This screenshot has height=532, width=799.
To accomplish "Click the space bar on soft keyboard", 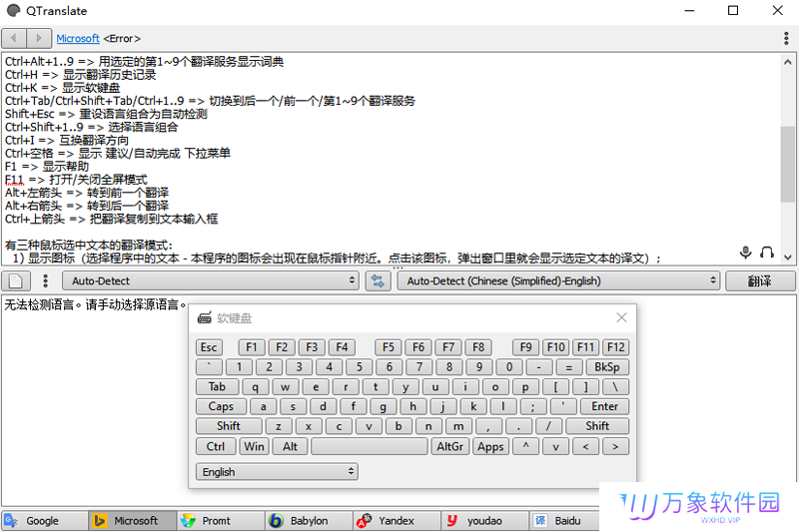I will [x=370, y=446].
